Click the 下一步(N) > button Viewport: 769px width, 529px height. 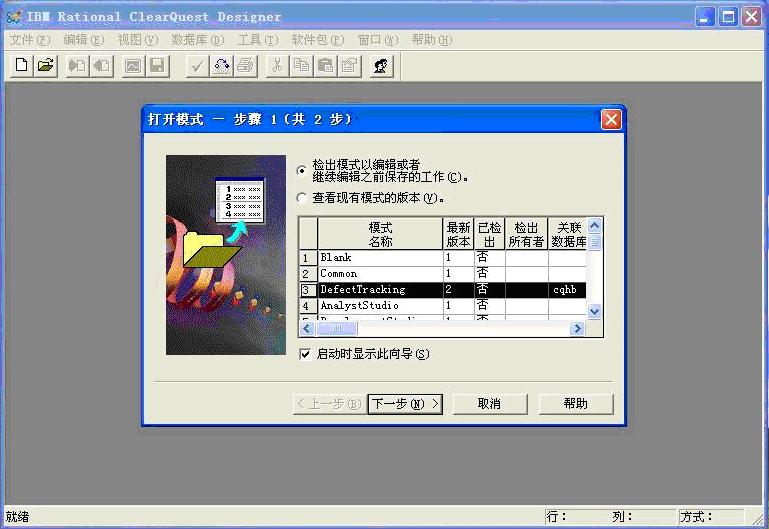point(405,404)
